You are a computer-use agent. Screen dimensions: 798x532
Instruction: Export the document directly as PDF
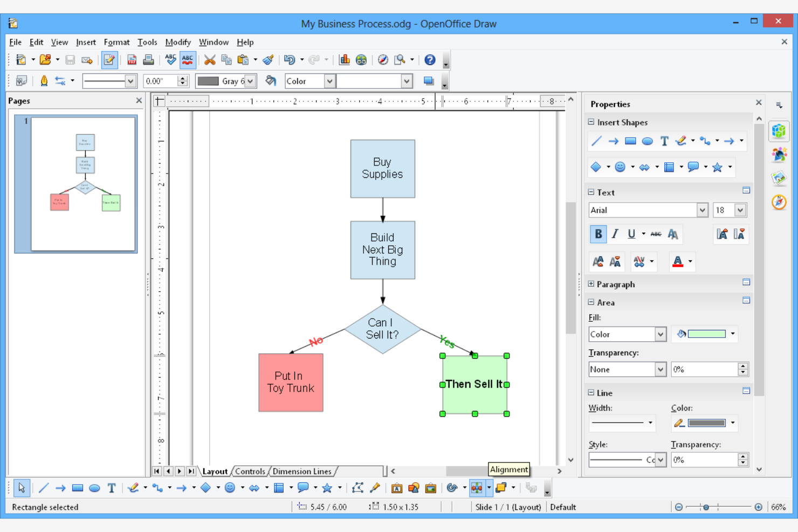point(132,59)
